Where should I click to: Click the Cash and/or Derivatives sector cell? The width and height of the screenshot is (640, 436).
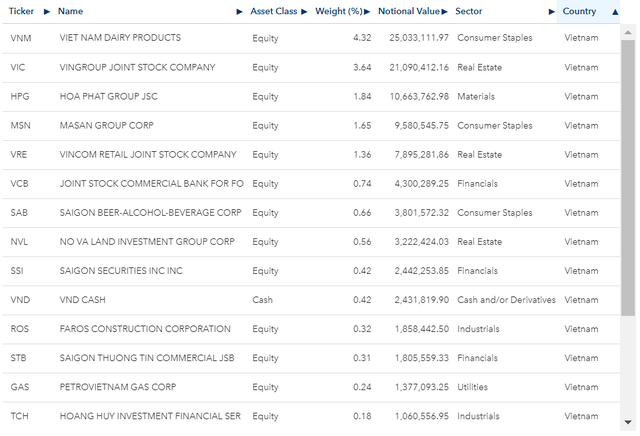tap(506, 300)
